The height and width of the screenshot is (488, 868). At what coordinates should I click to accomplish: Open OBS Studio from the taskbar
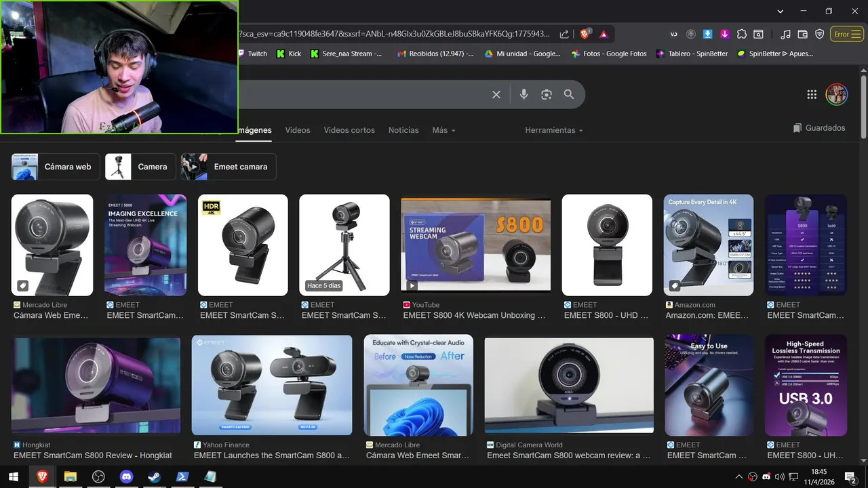pyautogui.click(x=98, y=476)
